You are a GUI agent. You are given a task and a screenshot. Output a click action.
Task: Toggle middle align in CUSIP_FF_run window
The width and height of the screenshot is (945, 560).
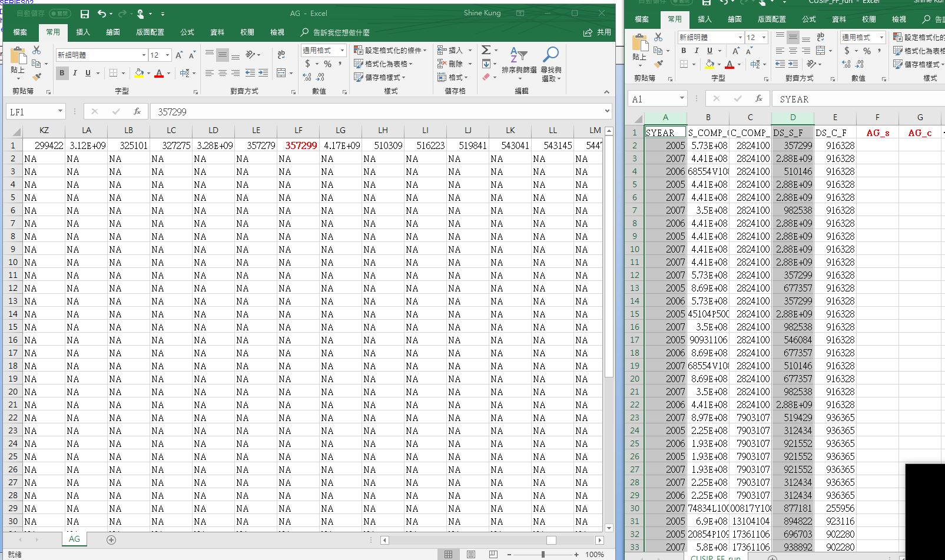point(793,37)
